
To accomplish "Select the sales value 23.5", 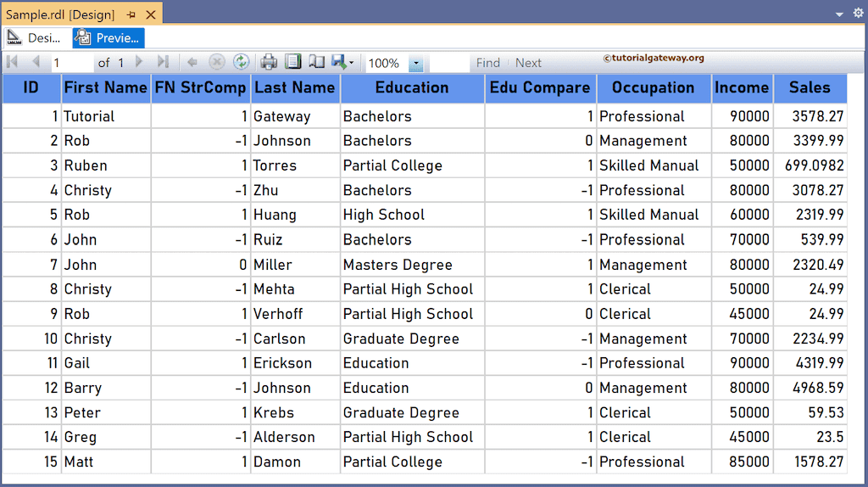I will 810,437.
